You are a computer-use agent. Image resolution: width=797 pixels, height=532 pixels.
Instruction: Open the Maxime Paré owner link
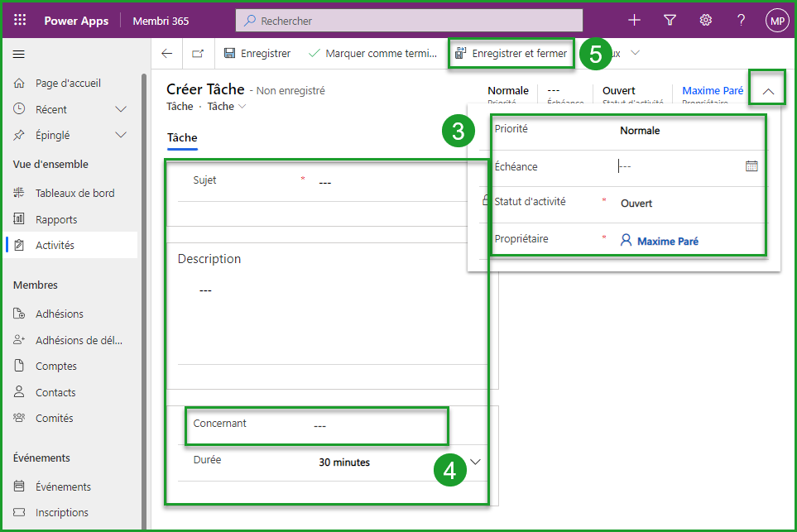667,241
